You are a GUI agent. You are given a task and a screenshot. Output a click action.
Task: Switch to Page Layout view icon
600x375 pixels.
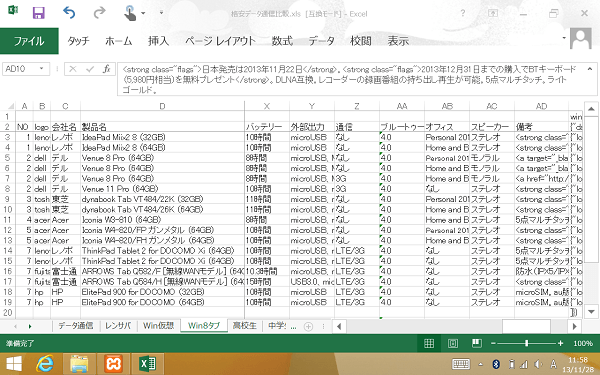tap(453, 343)
